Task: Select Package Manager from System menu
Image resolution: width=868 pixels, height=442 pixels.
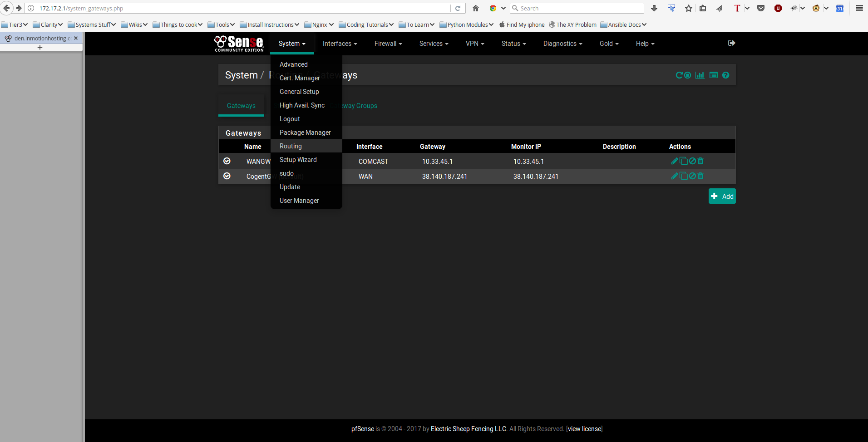Action: pos(305,133)
